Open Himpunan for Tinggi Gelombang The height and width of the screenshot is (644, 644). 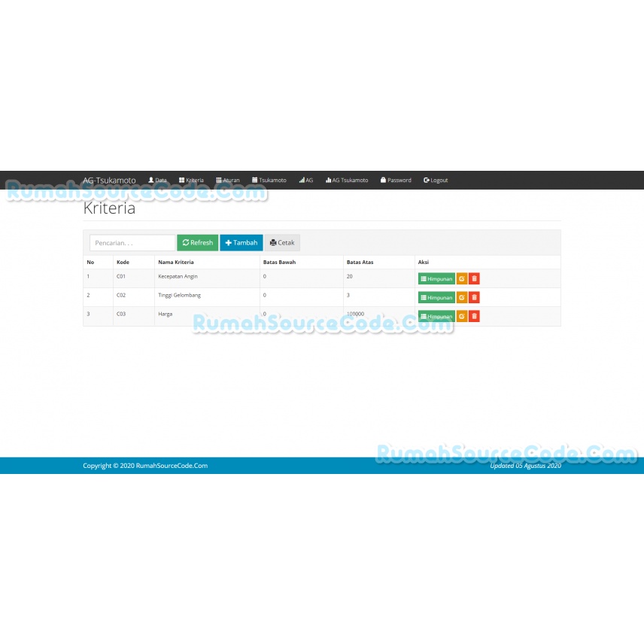point(436,297)
